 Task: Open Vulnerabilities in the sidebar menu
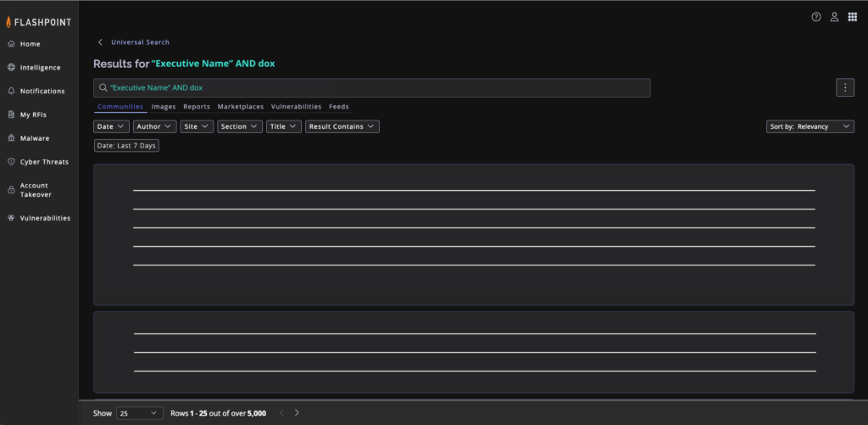[x=45, y=218]
